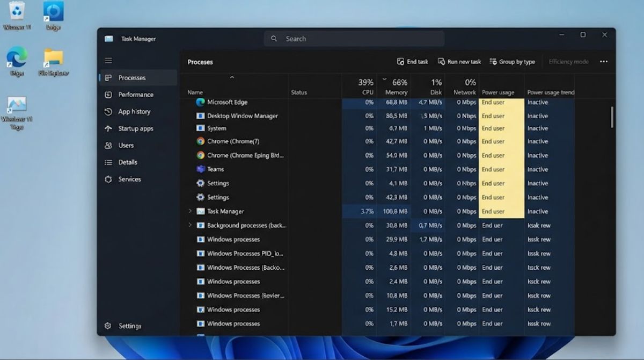
Task: Click the Efficiency mode button
Action: [568, 62]
